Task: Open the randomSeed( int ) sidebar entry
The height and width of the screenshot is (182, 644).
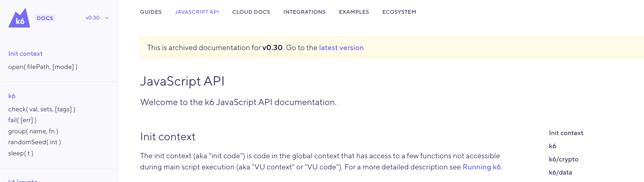Action: coord(35,142)
